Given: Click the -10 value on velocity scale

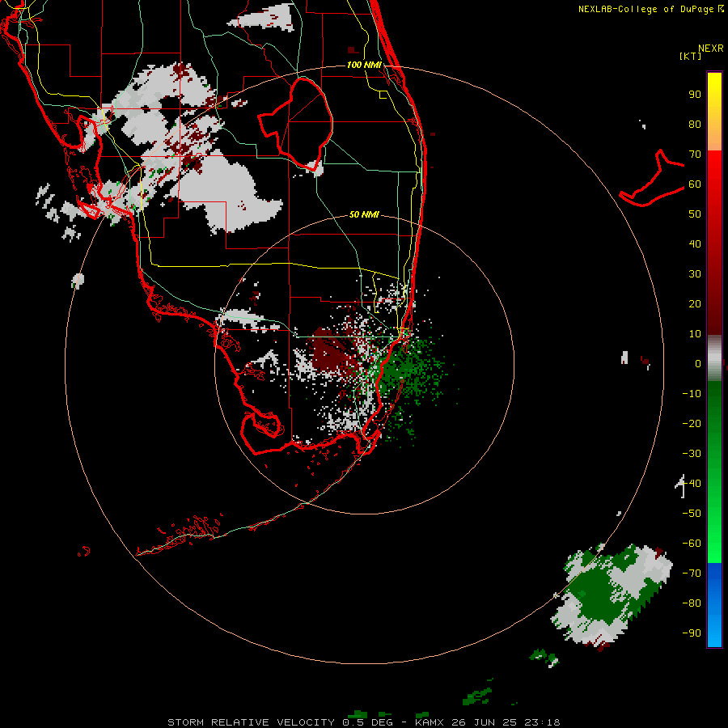Looking at the screenshot, I should click(692, 394).
